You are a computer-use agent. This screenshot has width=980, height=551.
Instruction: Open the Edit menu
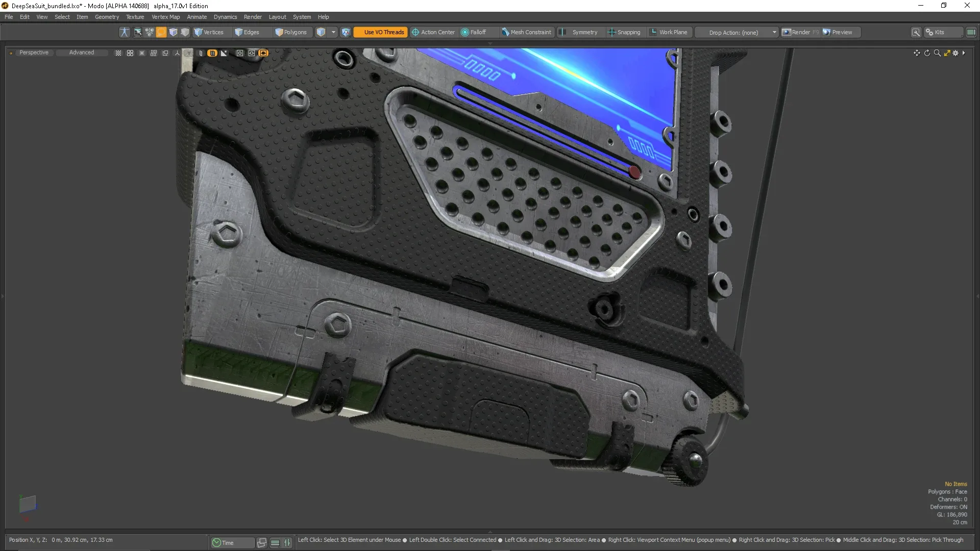pyautogui.click(x=24, y=17)
